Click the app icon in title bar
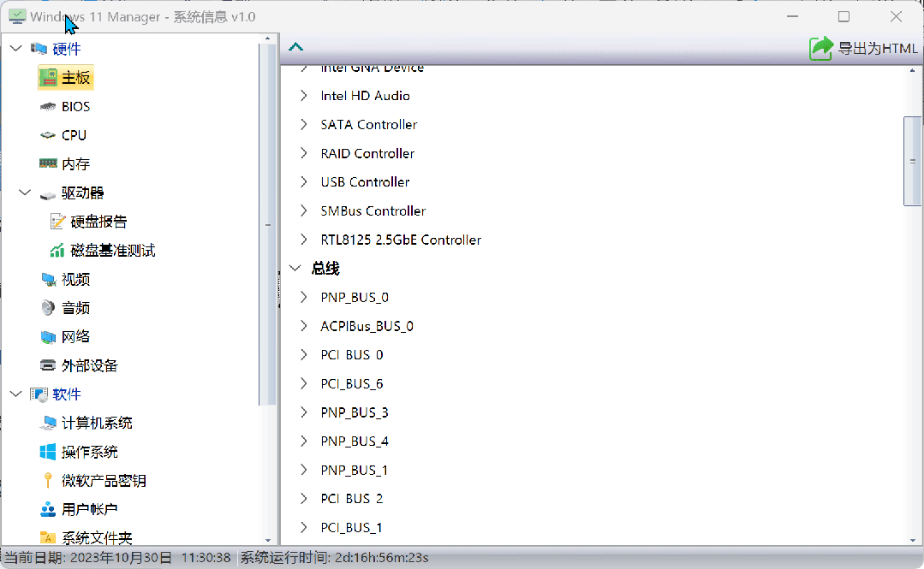Screen dimensions: 924x569 [17, 16]
